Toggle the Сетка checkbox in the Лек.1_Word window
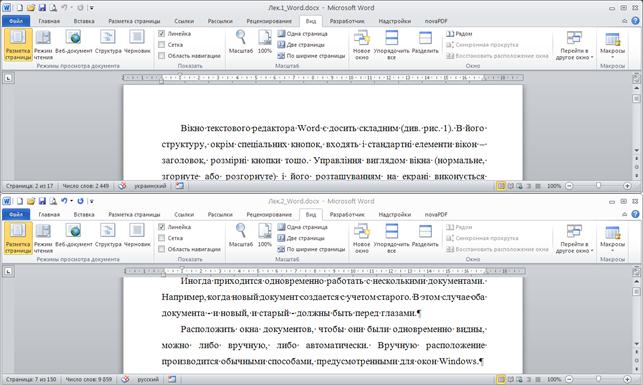This screenshot has height=385, width=643. (x=162, y=44)
